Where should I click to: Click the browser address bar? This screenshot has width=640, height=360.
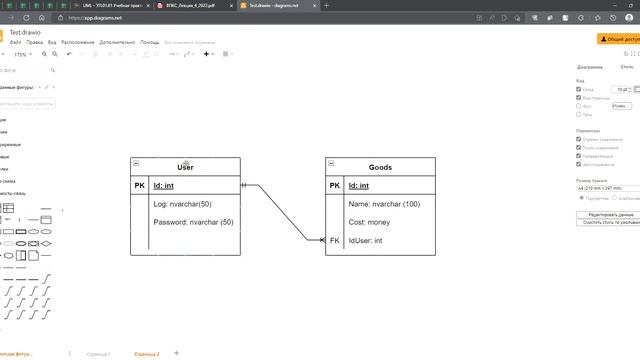(x=261, y=18)
